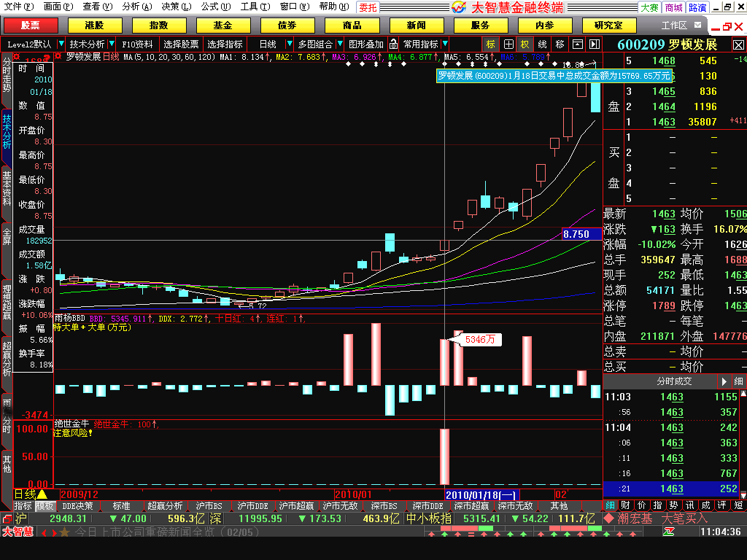Switch to the 沪市DDE bottom tab
This screenshot has height=560, width=747.
coord(253,506)
